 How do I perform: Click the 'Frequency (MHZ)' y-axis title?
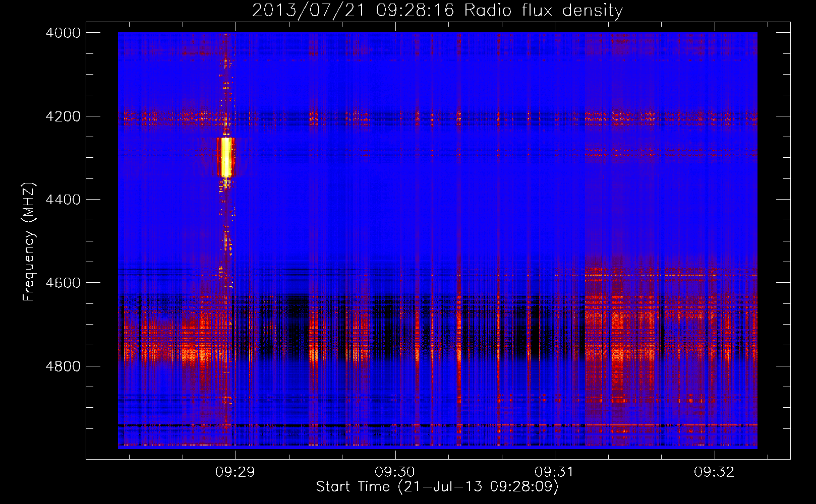[x=29, y=242]
